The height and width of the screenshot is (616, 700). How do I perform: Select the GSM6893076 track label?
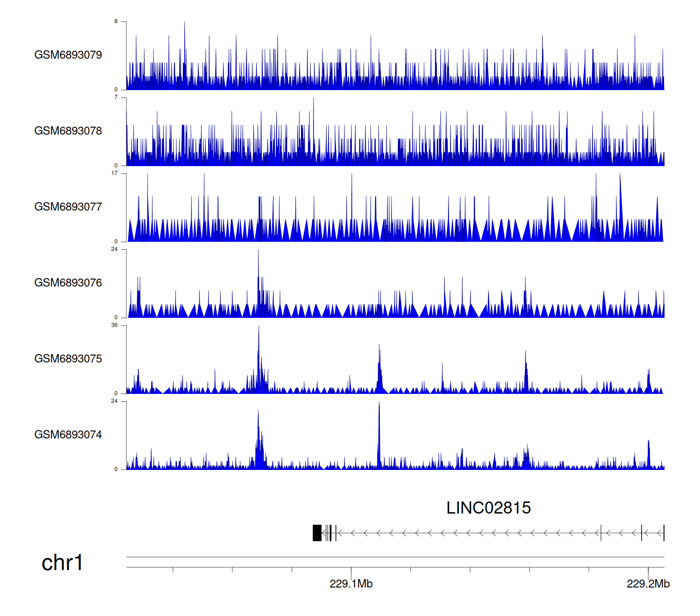click(x=68, y=283)
